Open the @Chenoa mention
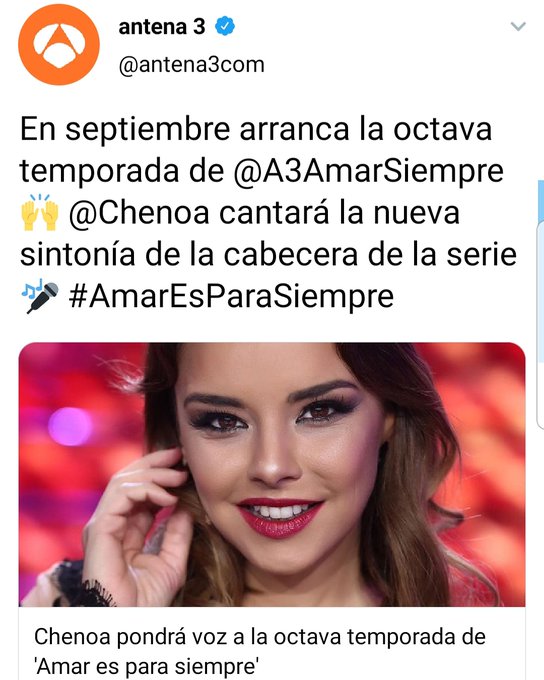The image size is (544, 680). coord(139,213)
